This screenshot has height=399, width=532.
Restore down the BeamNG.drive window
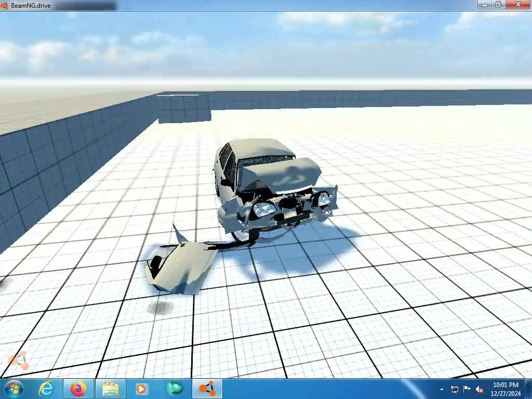pyautogui.click(x=498, y=5)
